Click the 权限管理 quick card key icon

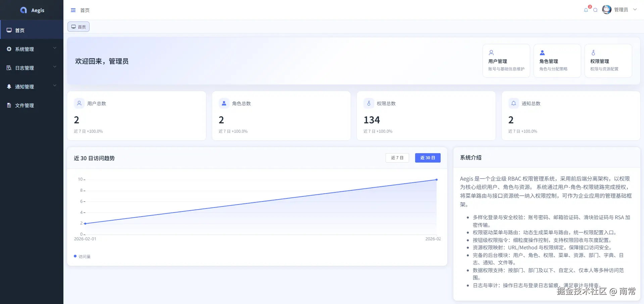(593, 53)
